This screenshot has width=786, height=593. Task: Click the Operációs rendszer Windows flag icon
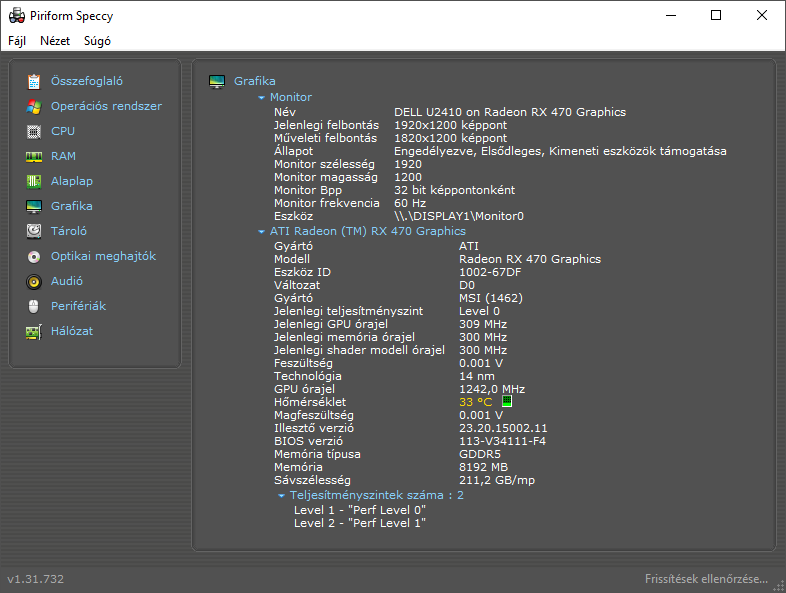pyautogui.click(x=34, y=106)
